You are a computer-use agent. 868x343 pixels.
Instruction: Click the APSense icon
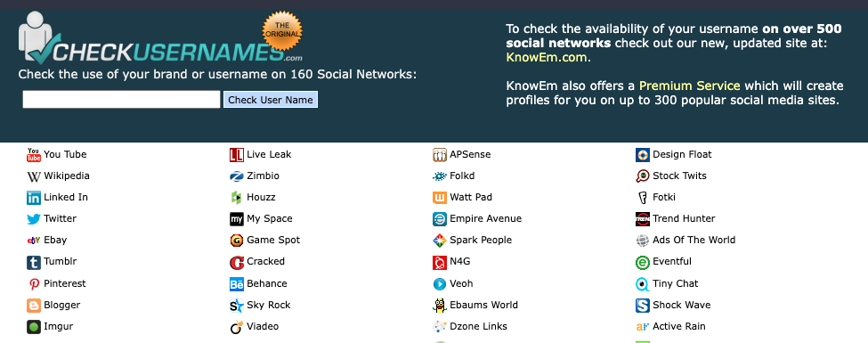tap(440, 155)
